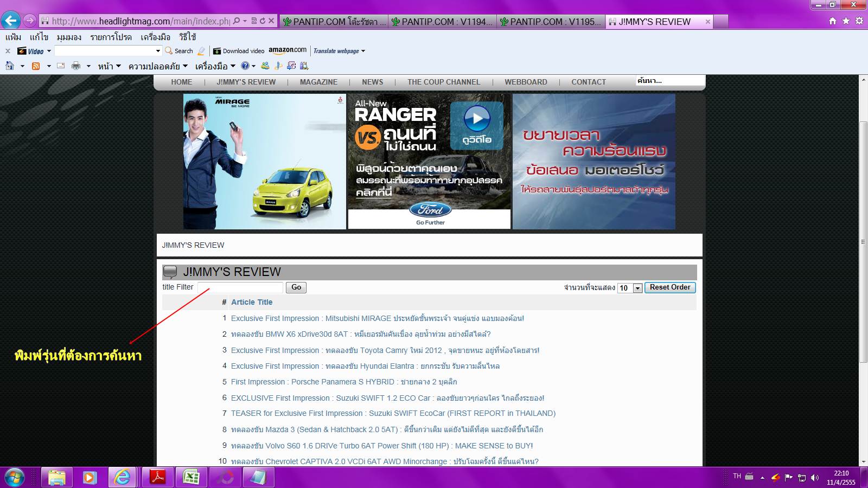868x488 pixels.
Task: Open browser Tools gear icon
Action: [x=859, y=21]
